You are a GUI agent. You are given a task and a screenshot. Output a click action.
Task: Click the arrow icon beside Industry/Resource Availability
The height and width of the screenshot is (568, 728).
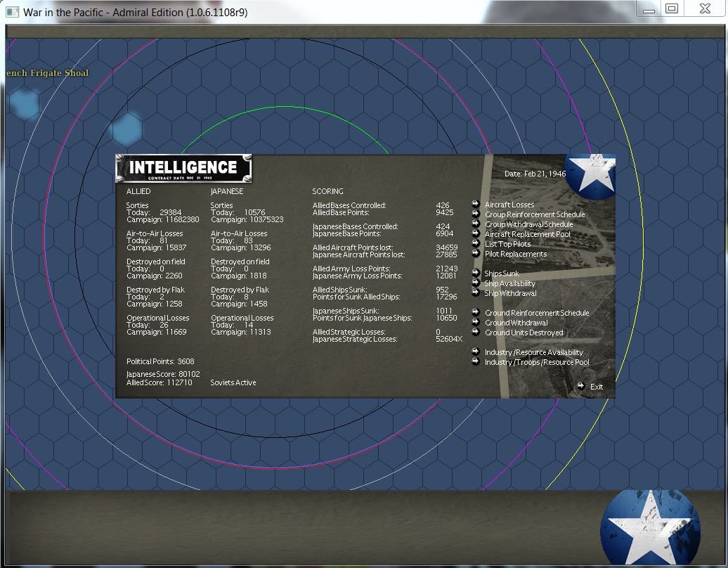[476, 351]
